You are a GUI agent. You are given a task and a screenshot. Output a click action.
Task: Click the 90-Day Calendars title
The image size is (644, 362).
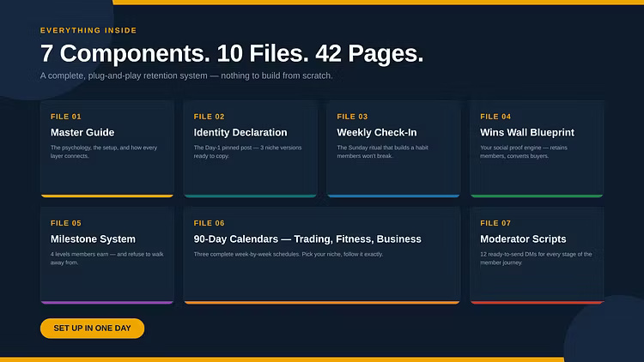pos(307,238)
